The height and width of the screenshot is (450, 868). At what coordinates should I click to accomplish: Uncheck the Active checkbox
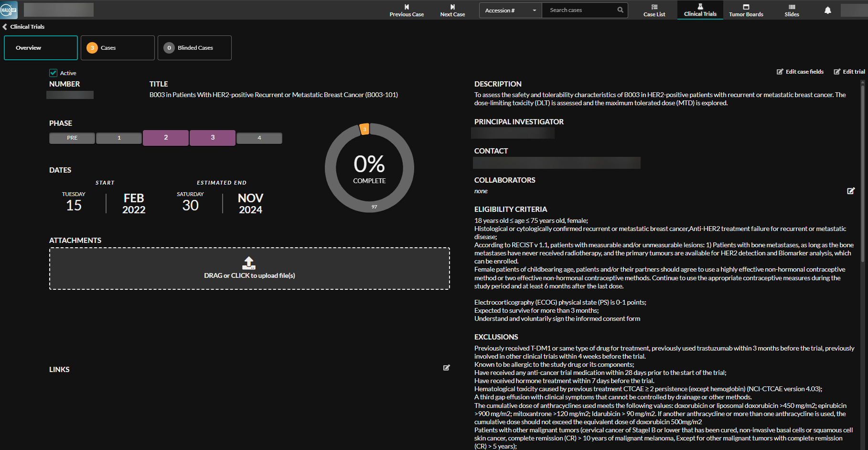point(53,73)
